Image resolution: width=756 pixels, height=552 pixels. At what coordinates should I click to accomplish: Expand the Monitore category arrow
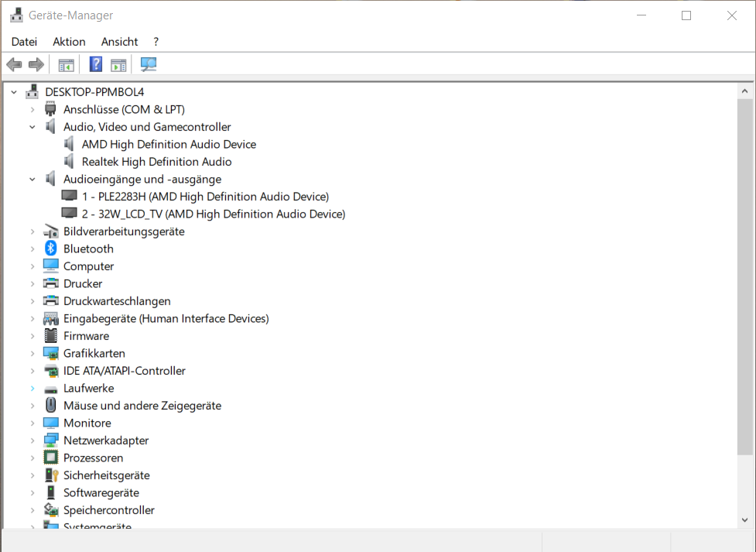pos(32,423)
